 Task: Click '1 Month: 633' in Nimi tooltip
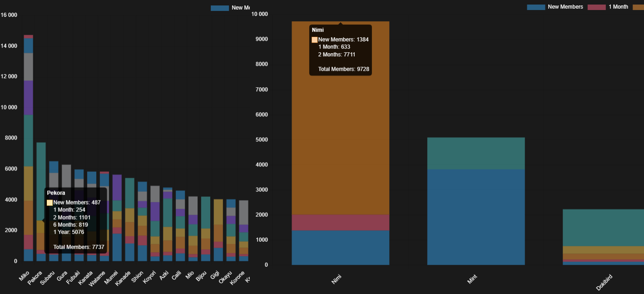click(x=334, y=47)
